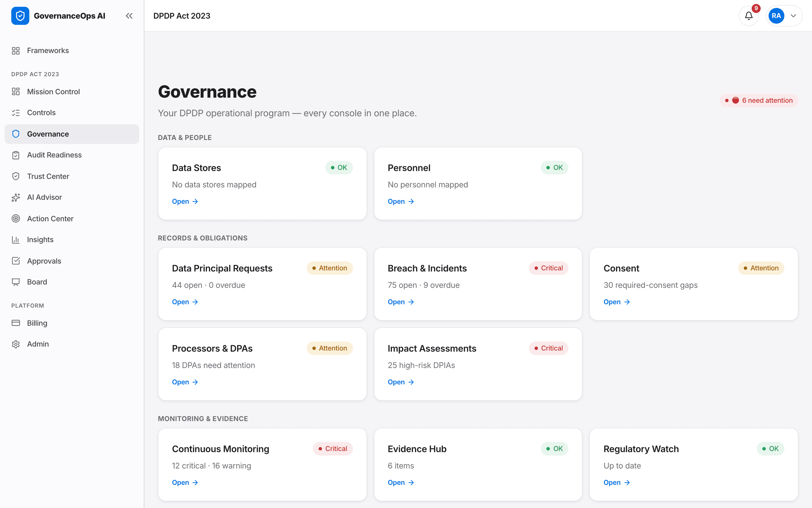Click Attention badge on Data Principal Requests
Viewport: 812px width, 508px height.
(330, 268)
